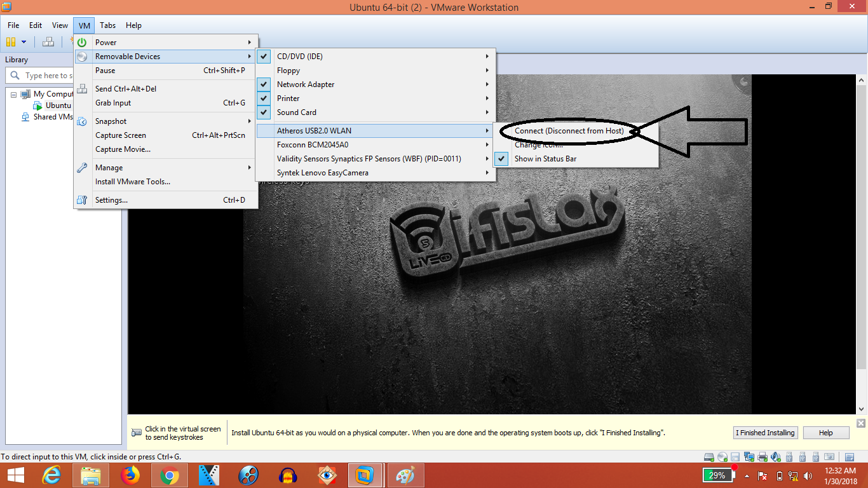Viewport: 868px width, 488px height.
Task: Open File Explorer from the taskbar
Action: [91, 475]
